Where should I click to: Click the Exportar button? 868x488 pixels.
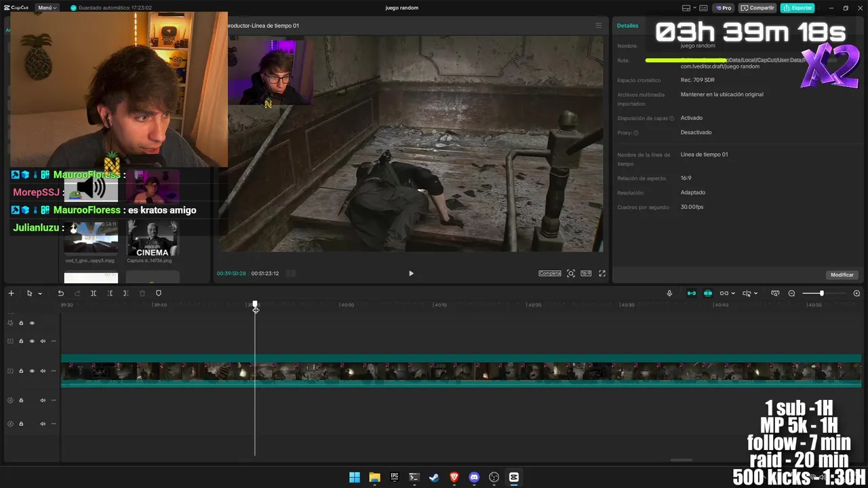pyautogui.click(x=797, y=8)
